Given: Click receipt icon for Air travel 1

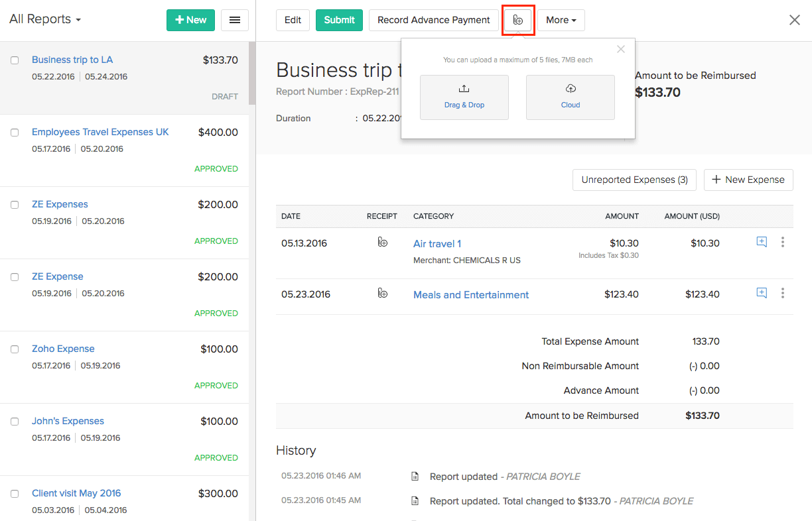Looking at the screenshot, I should (382, 243).
